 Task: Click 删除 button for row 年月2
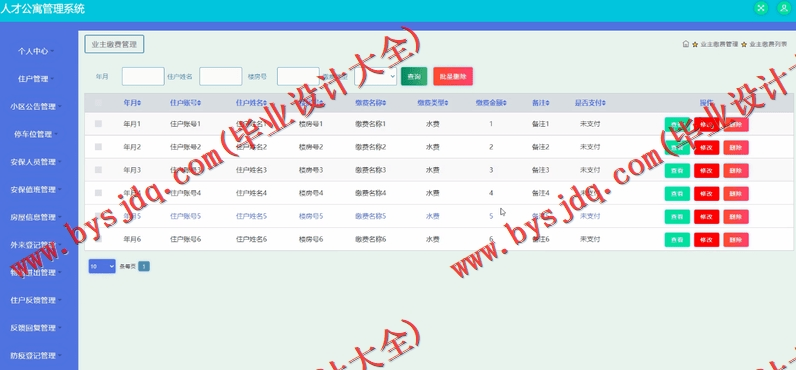click(x=736, y=147)
